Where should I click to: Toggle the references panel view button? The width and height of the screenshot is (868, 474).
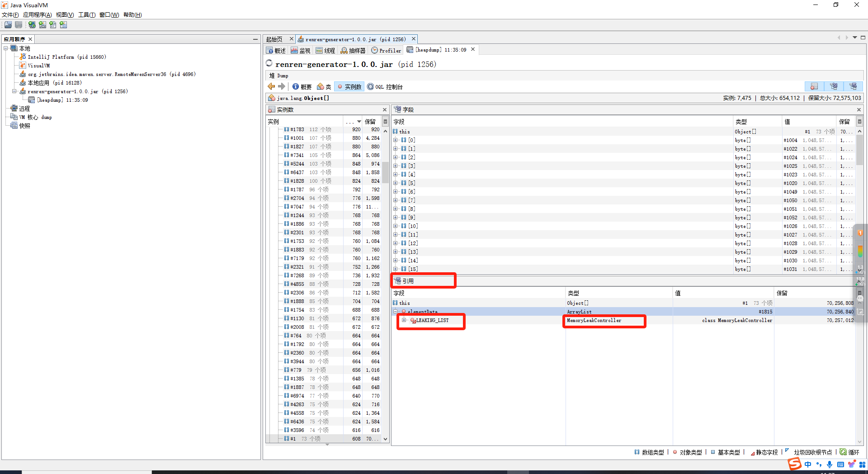point(853,86)
